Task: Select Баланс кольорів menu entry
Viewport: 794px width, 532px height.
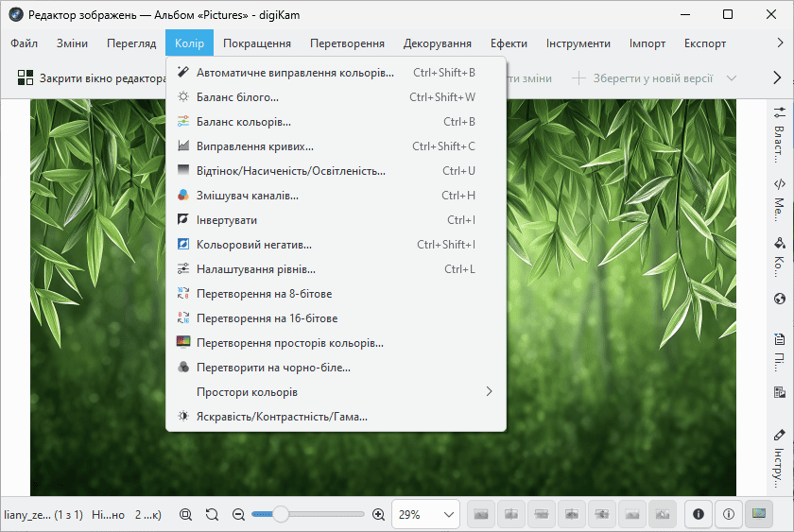Action: click(336, 122)
